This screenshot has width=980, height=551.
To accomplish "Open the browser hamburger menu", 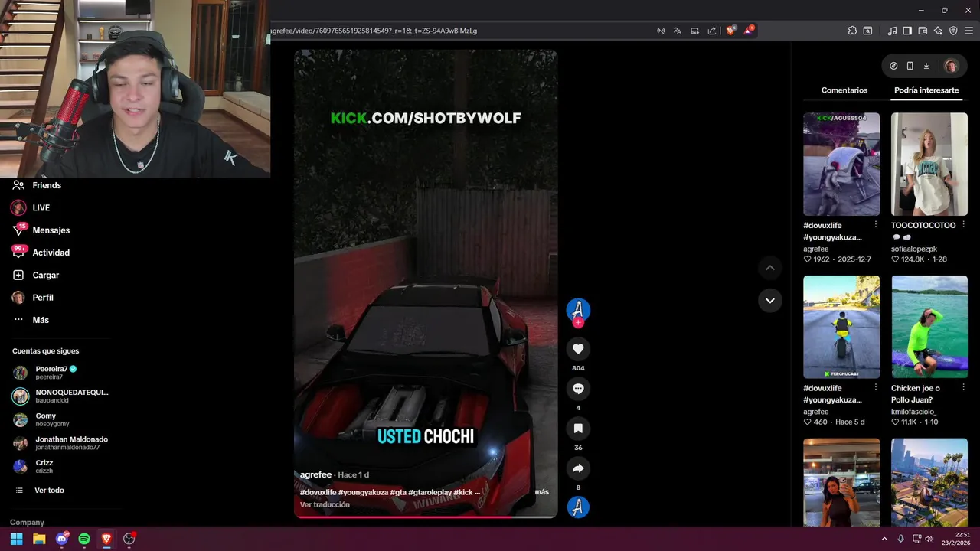I will tap(969, 31).
